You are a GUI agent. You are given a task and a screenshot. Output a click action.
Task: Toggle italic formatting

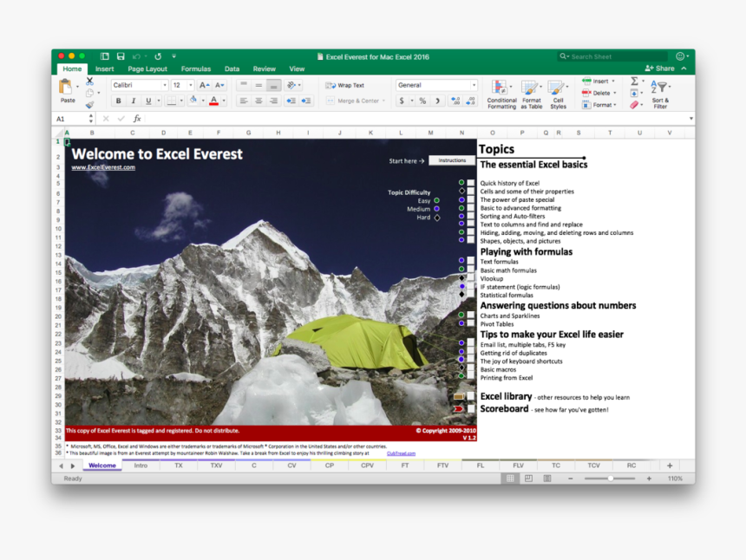click(133, 101)
